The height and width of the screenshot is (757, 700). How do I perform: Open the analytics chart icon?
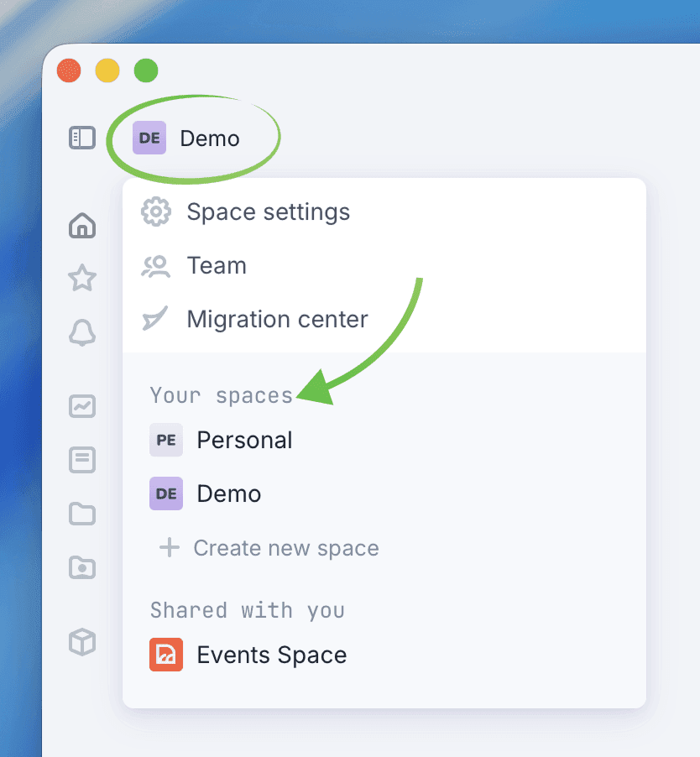pos(82,406)
